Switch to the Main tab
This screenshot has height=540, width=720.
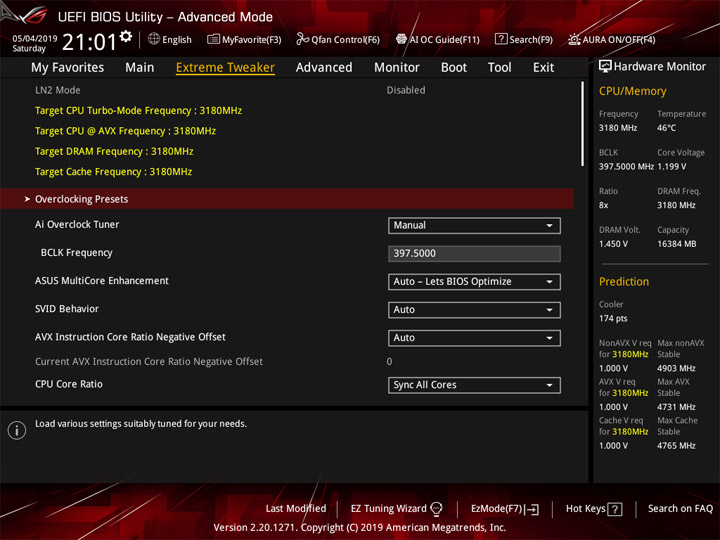140,68
